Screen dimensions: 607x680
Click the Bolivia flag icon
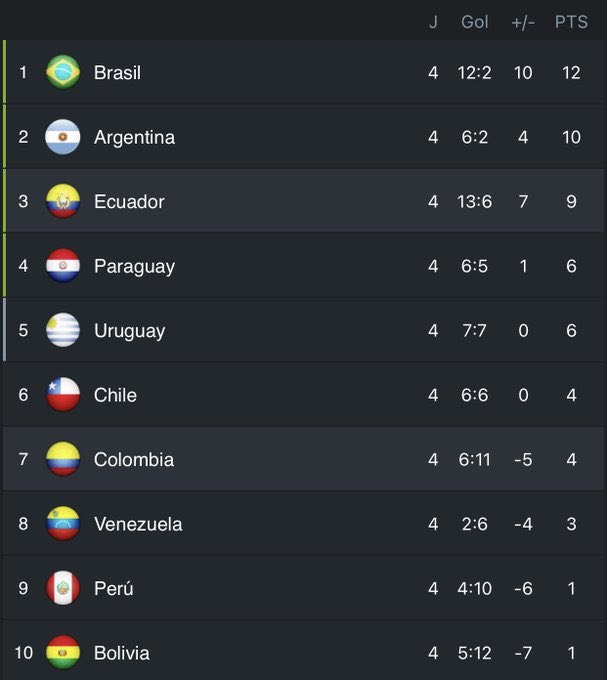tap(63, 652)
